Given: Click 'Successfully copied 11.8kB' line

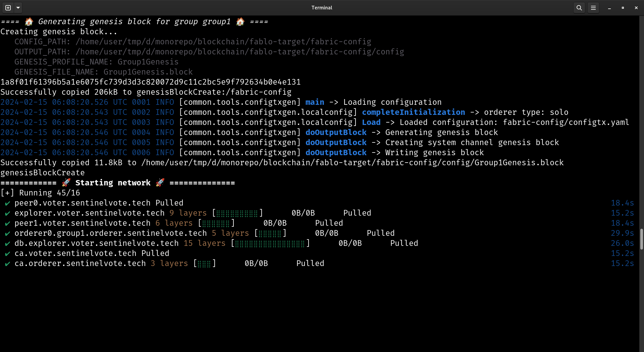Looking at the screenshot, I should 282,163.
